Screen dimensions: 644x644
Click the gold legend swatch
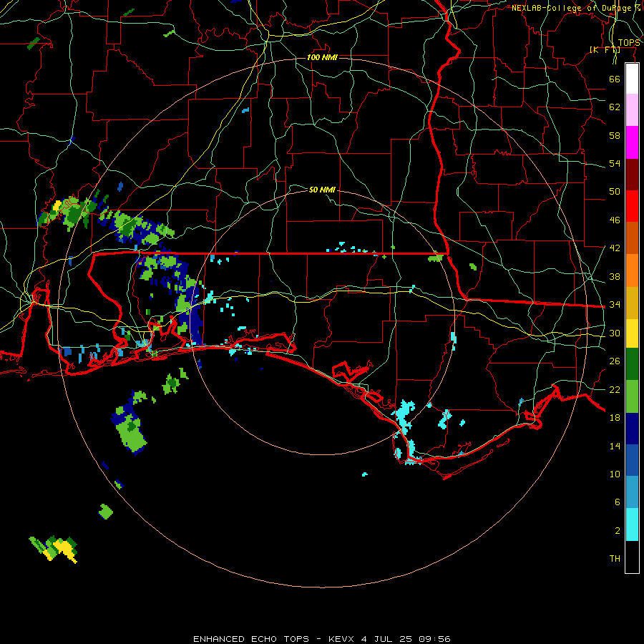(632, 303)
